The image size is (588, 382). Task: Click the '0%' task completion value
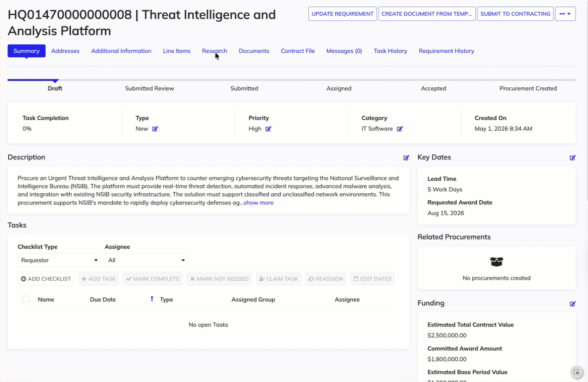pos(27,129)
